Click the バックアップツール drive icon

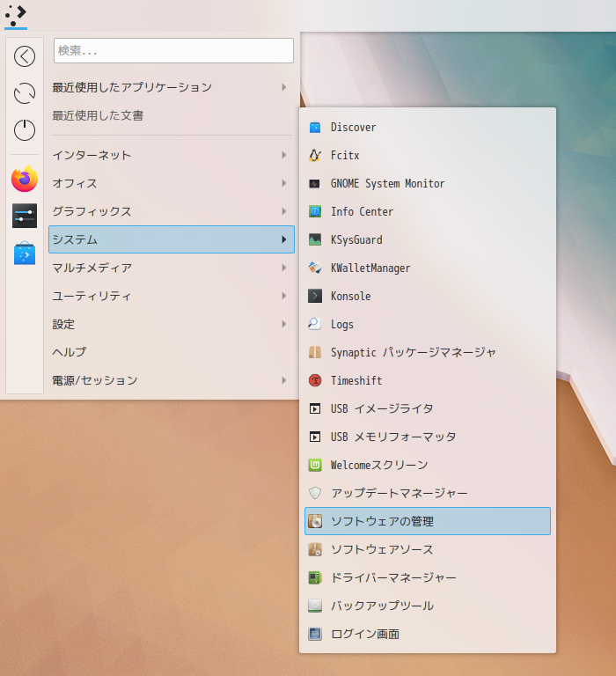(x=315, y=606)
